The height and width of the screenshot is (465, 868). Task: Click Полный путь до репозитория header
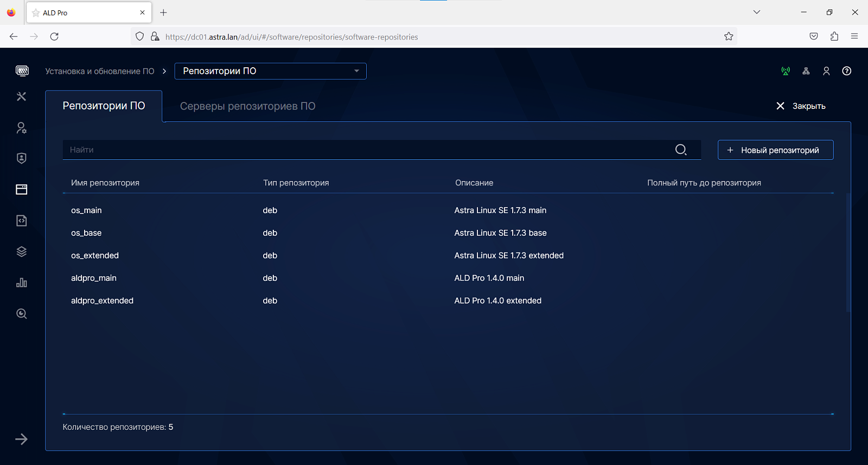click(704, 183)
